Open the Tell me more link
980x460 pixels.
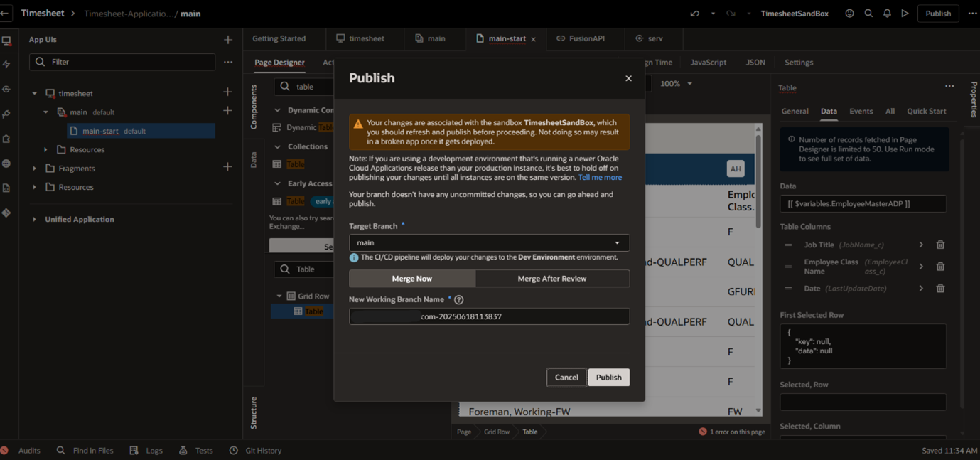point(600,178)
